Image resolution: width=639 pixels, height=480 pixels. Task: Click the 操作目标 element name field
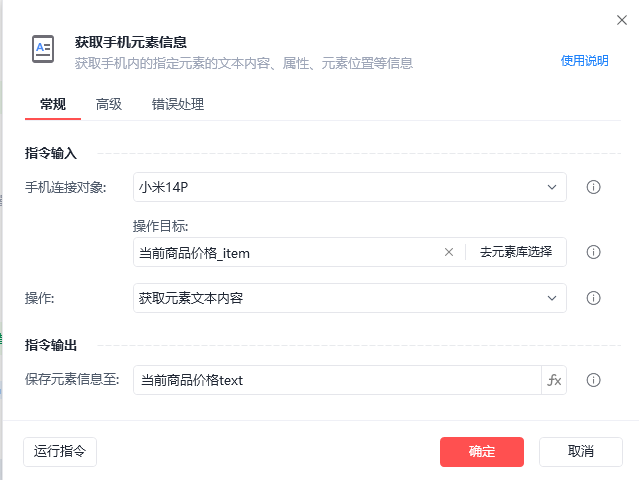point(287,252)
